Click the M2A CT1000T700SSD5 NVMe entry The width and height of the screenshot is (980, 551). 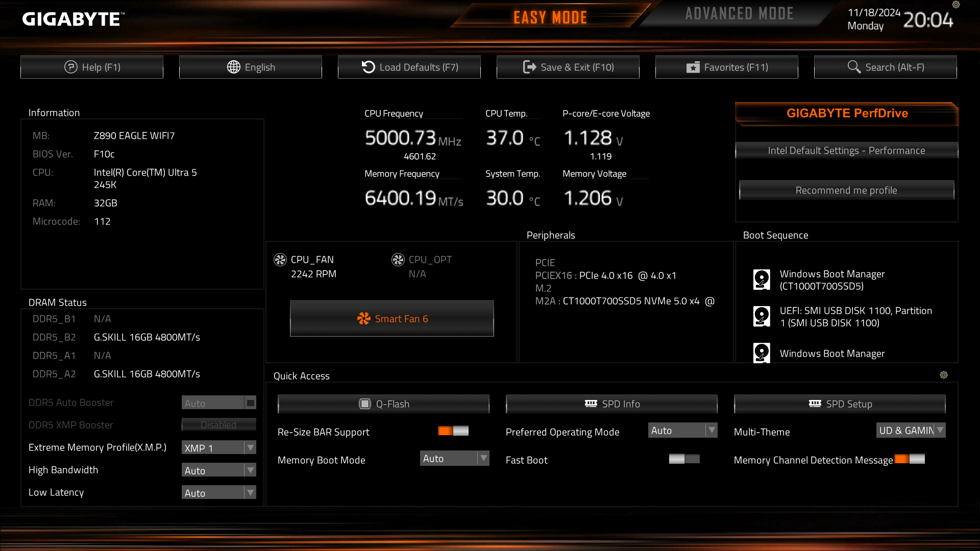coord(625,301)
